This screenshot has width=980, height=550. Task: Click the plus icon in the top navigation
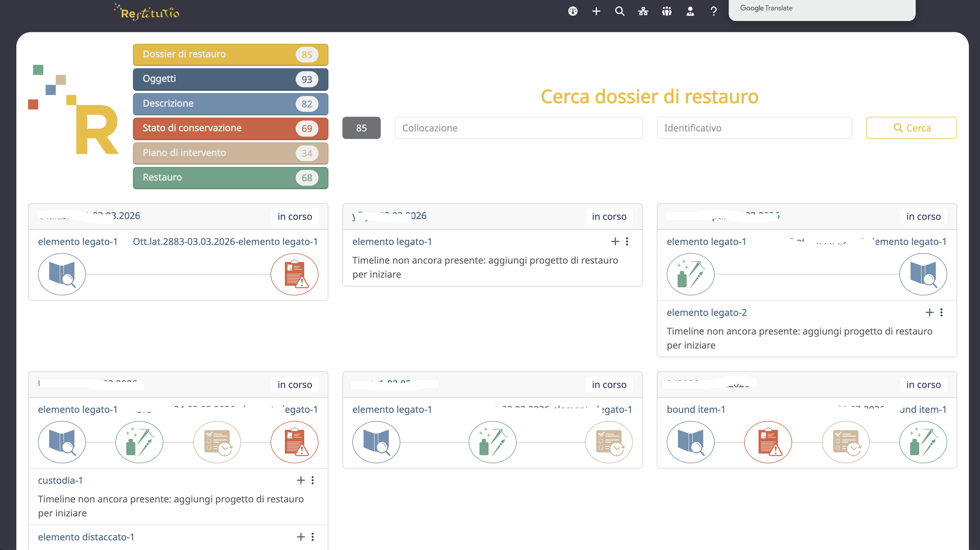coord(596,11)
